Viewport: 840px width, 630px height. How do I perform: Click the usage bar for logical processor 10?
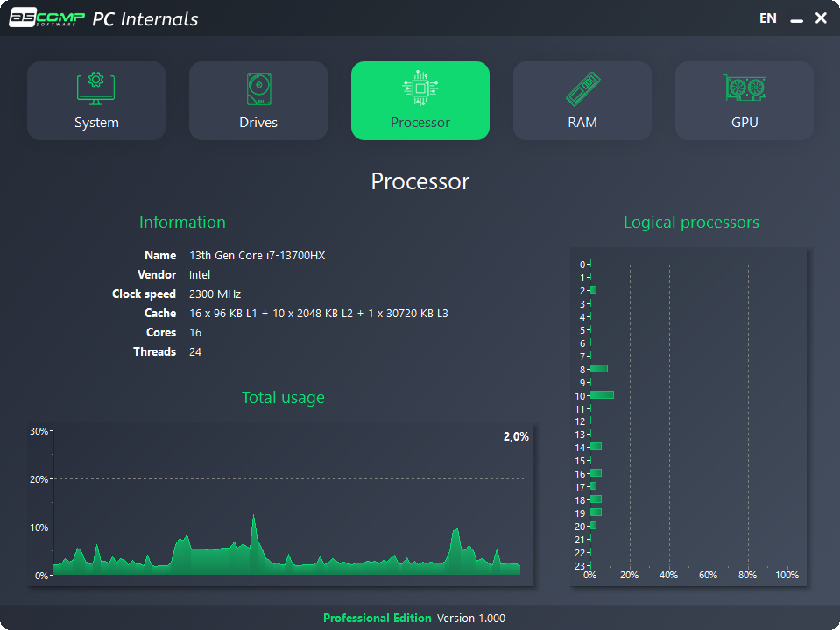click(602, 395)
